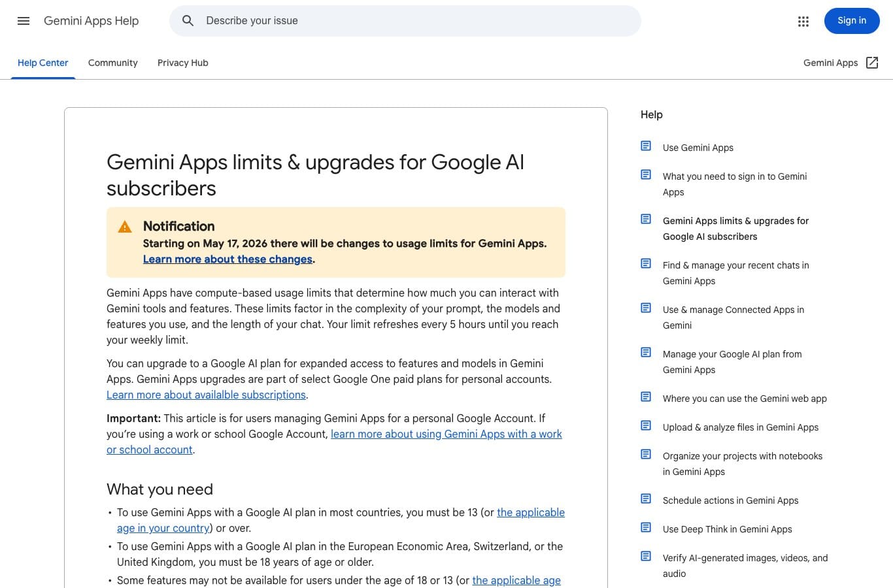
Task: Click the article's main title heading
Action: coord(316,175)
